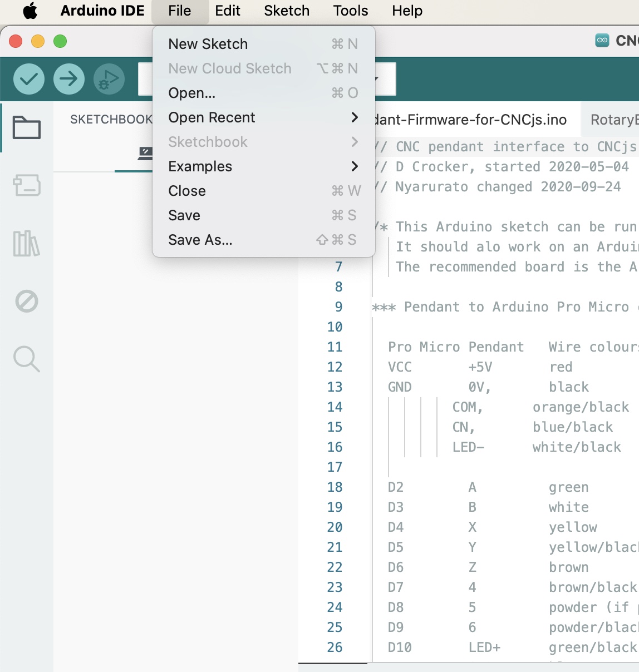Switch to the RotaryE tab
The width and height of the screenshot is (639, 672).
611,119
